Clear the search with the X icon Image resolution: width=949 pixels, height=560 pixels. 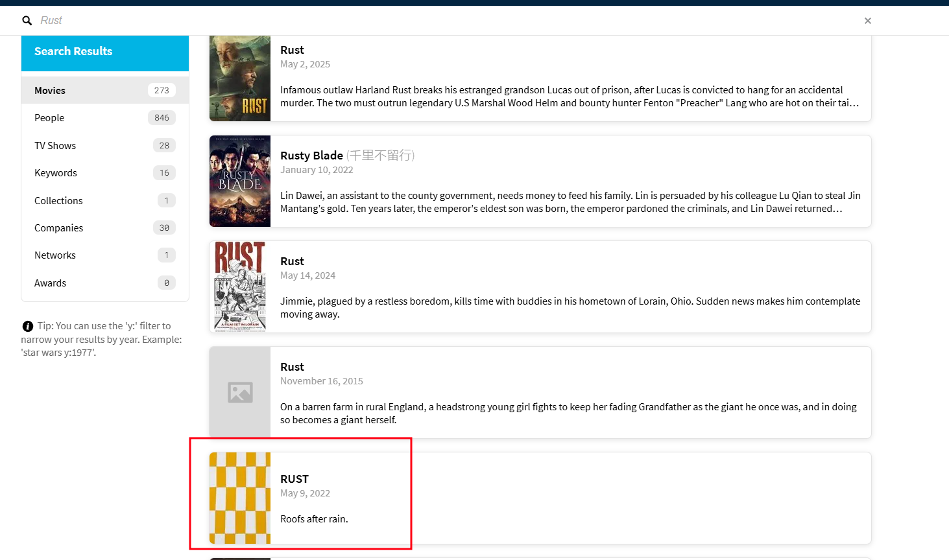pos(868,21)
